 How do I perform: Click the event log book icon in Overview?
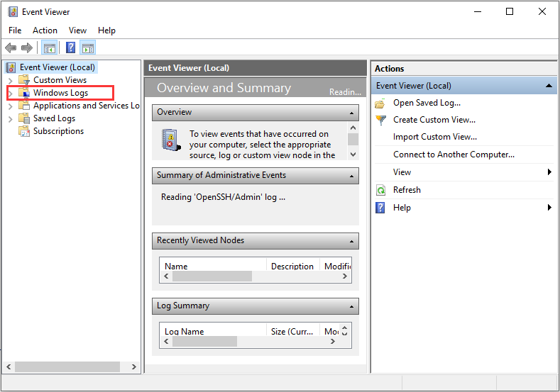(x=171, y=140)
